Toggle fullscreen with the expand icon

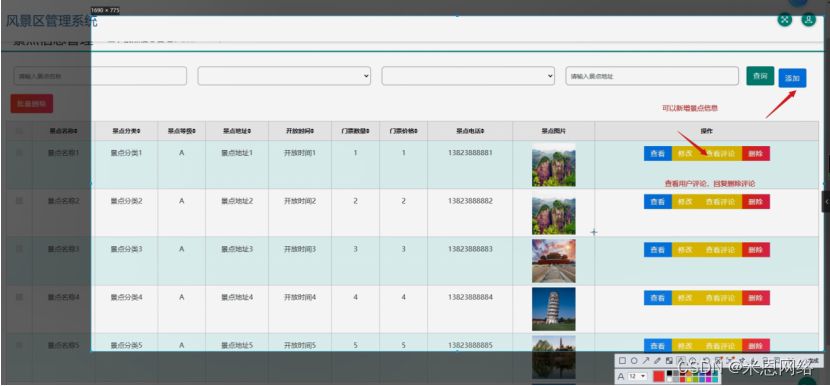click(784, 20)
